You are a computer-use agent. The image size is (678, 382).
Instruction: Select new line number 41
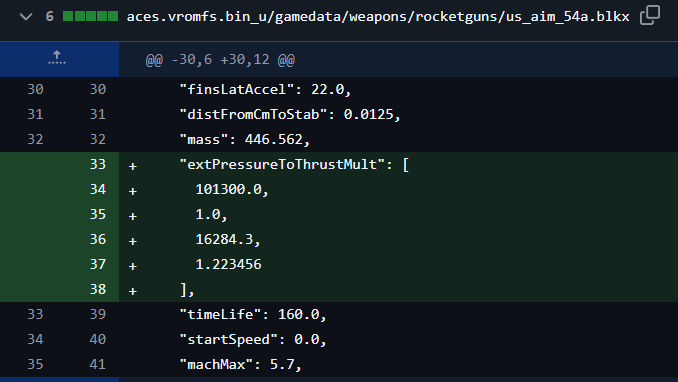pos(98,365)
